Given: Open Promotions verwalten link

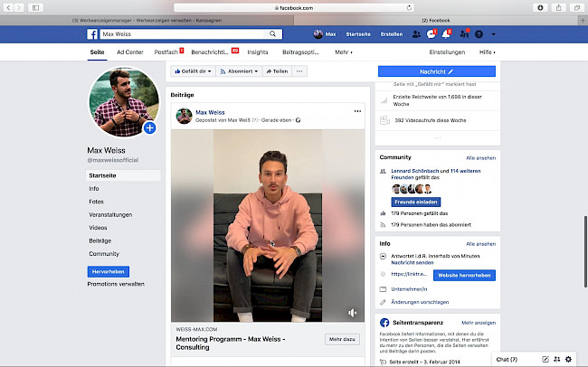Looking at the screenshot, I should point(116,284).
